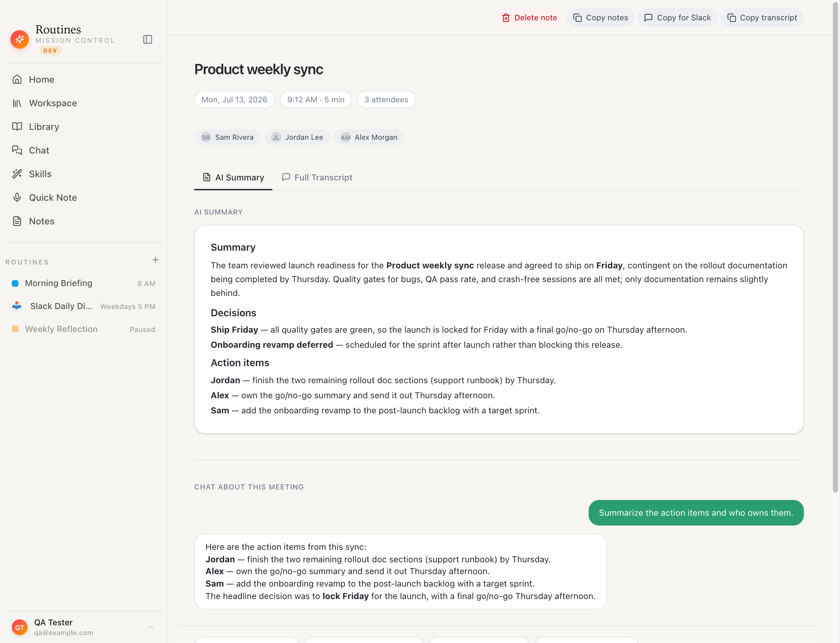Viewport: 840px width, 643px height.
Task: Click the Library open-book icon
Action: pos(17,127)
